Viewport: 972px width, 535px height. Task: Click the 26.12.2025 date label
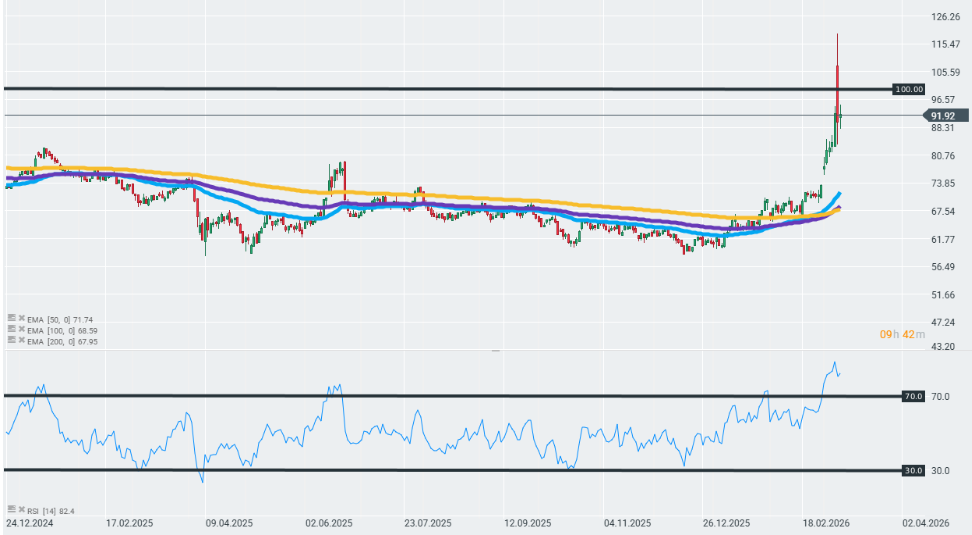727,523
